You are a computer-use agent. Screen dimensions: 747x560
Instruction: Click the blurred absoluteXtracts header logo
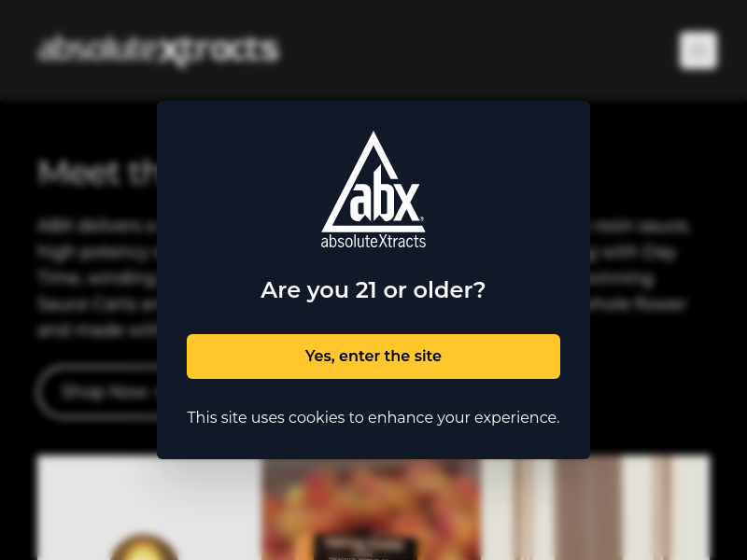(x=158, y=50)
